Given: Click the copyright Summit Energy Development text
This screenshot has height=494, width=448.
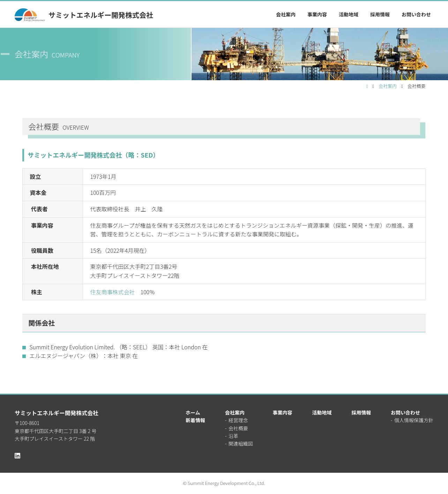Looking at the screenshot, I should [224, 483].
